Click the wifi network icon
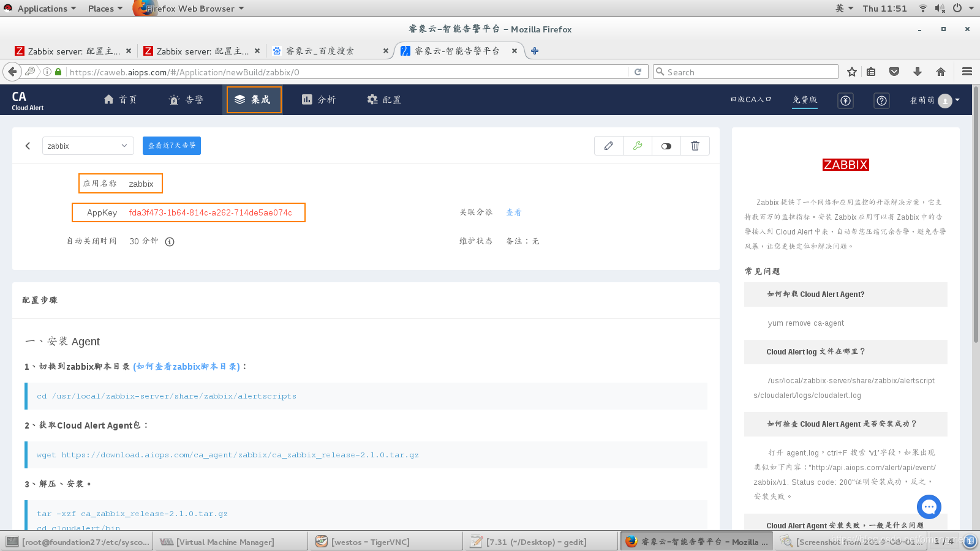980x551 pixels. point(922,9)
